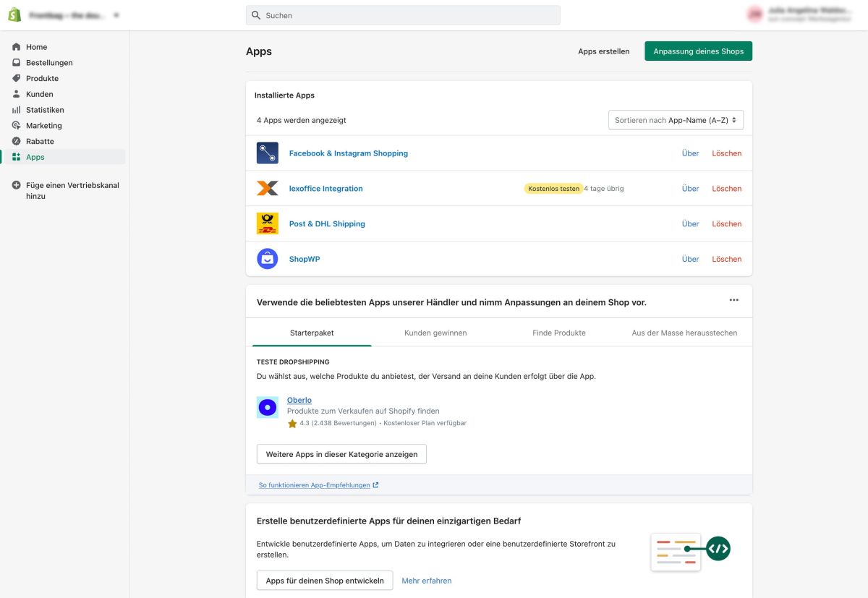
Task: Open the Oberlo app link
Action: [x=299, y=400]
